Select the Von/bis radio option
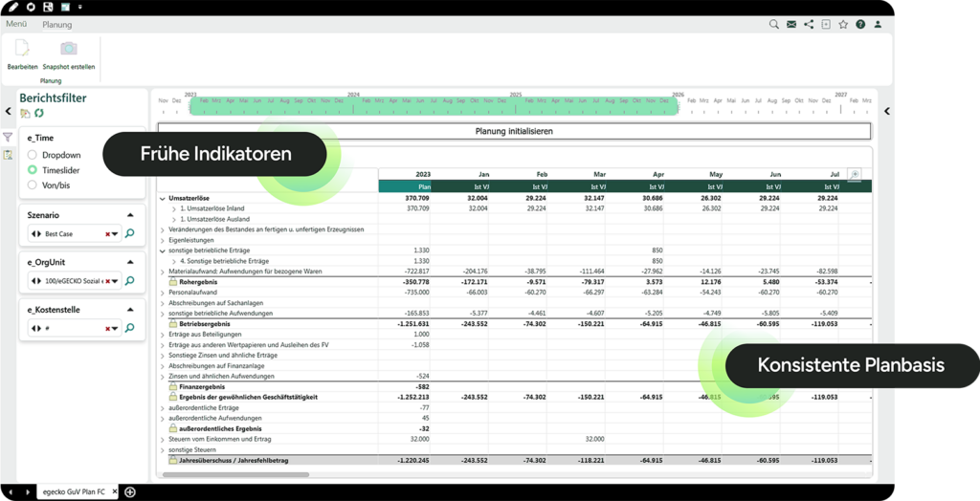The width and height of the screenshot is (980, 501). point(33,185)
